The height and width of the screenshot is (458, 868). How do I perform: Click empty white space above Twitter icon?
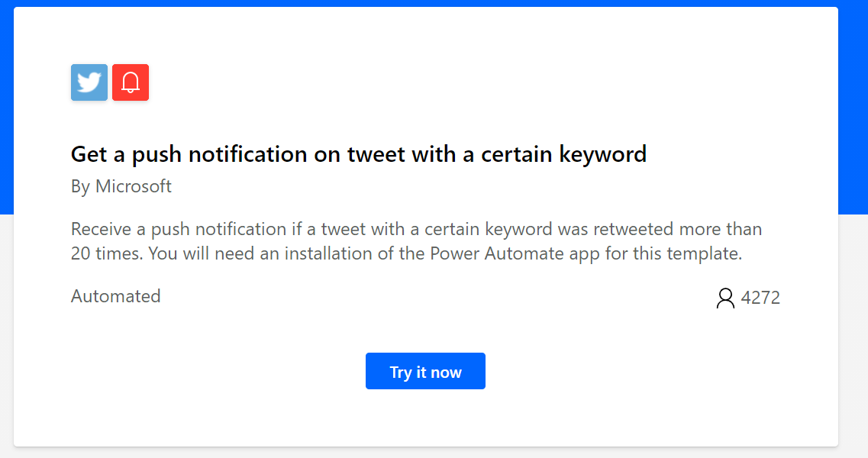[x=89, y=36]
